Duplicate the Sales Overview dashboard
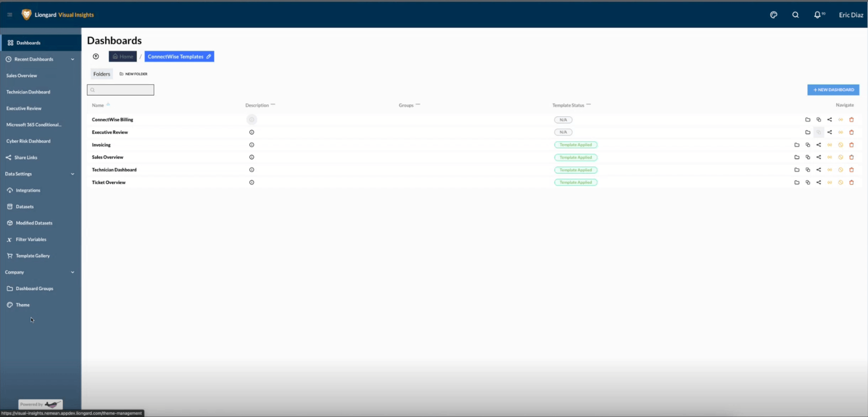Image resolution: width=868 pixels, height=417 pixels. pos(808,157)
